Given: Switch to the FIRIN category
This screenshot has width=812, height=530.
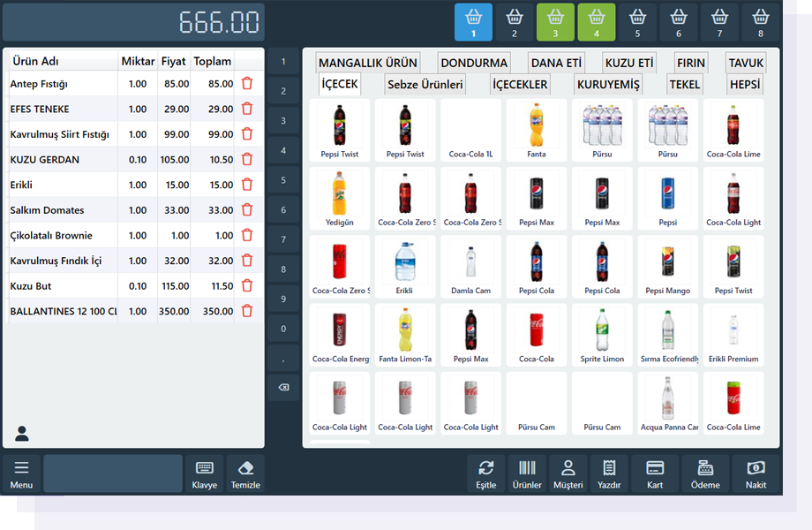Looking at the screenshot, I should (691, 63).
